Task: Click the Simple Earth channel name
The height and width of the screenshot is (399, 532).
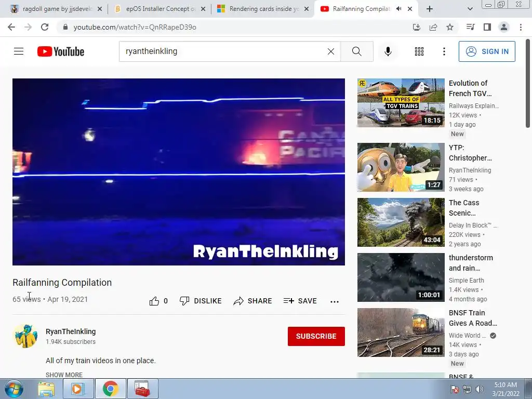Action: click(x=466, y=280)
